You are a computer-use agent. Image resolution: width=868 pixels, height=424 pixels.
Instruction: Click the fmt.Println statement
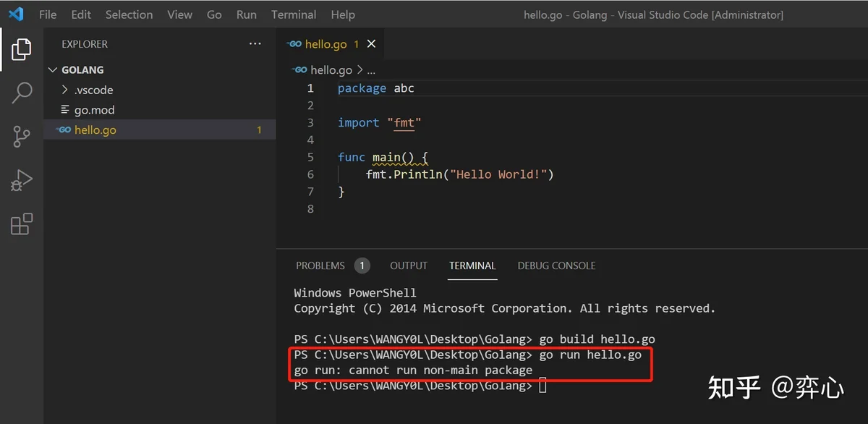coord(459,174)
